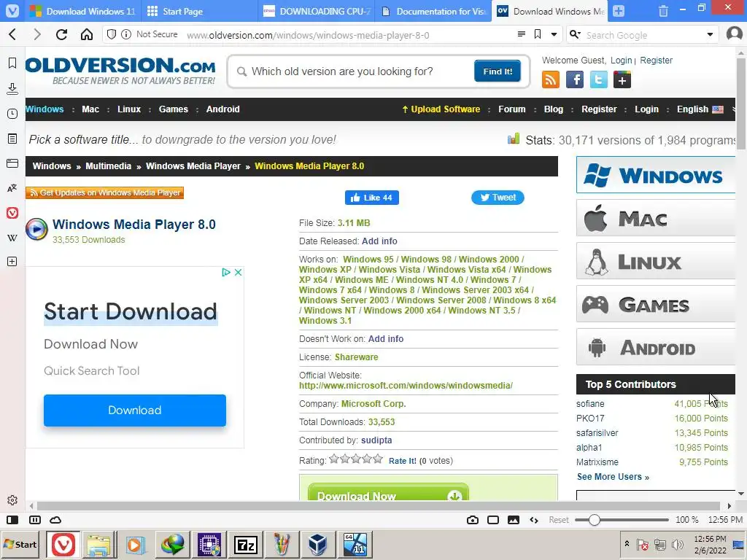
Task: Open Downloads panel in the sidebar
Action: pyautogui.click(x=12, y=88)
